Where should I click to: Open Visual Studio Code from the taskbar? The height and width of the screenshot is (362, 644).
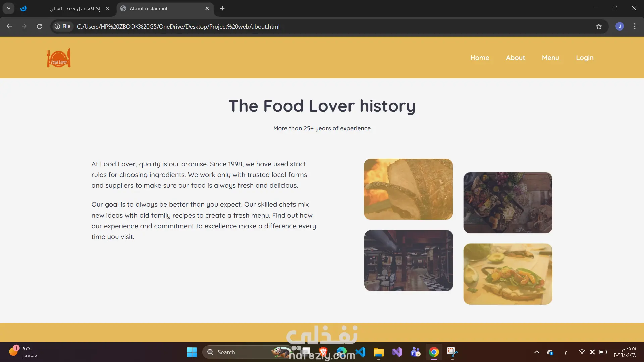[x=360, y=352]
